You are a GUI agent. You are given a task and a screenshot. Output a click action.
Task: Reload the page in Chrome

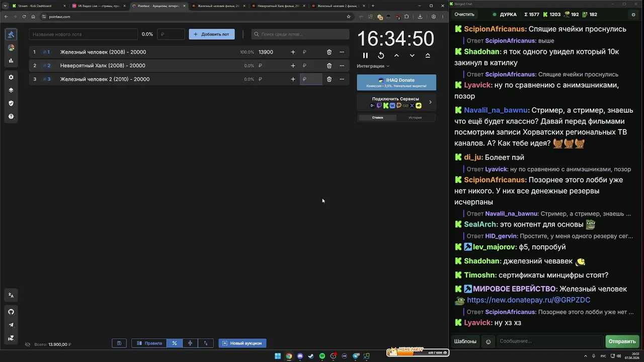click(x=24, y=17)
